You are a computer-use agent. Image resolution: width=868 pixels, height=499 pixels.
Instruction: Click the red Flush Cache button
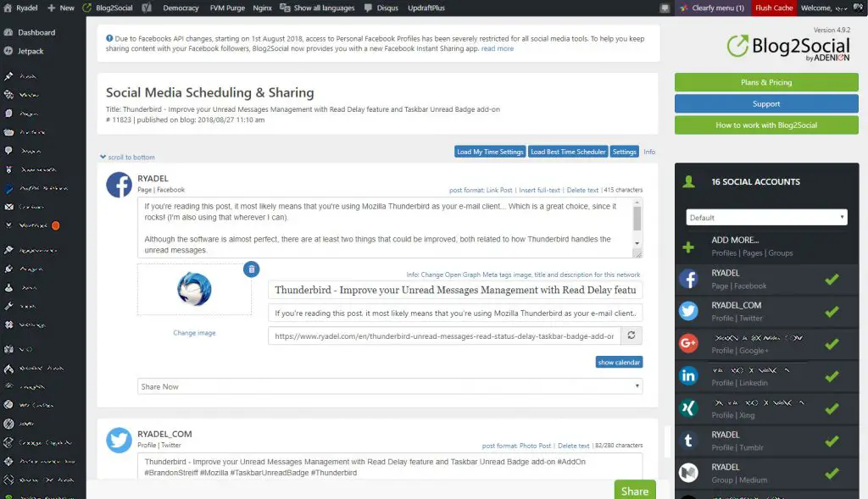pyautogui.click(x=774, y=8)
